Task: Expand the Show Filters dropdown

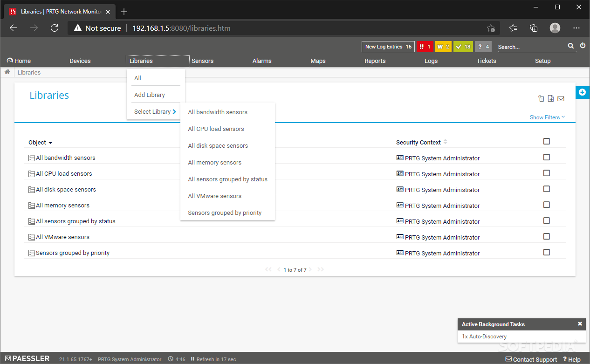Action: (547, 117)
